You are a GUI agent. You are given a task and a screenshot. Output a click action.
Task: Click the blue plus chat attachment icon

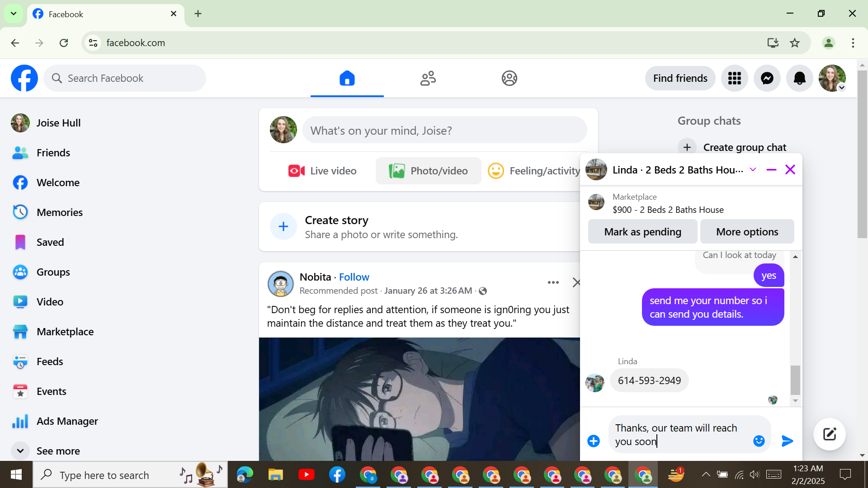point(593,441)
